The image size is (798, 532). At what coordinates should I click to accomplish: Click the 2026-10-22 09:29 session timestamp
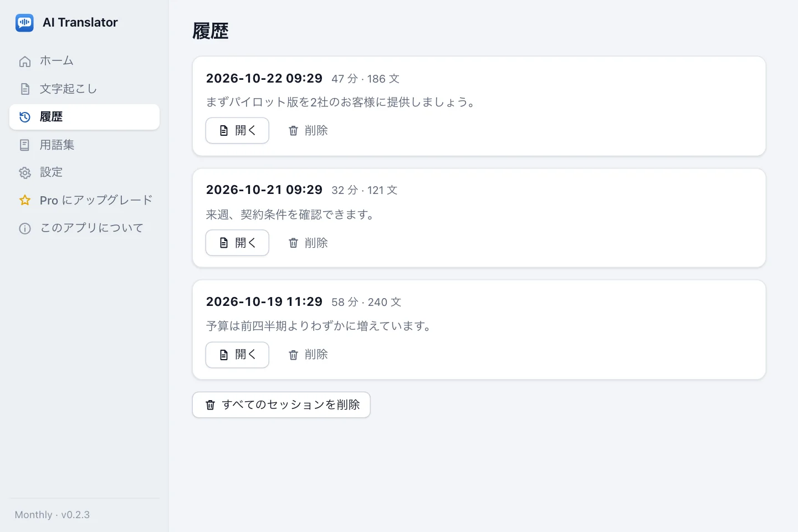(264, 79)
